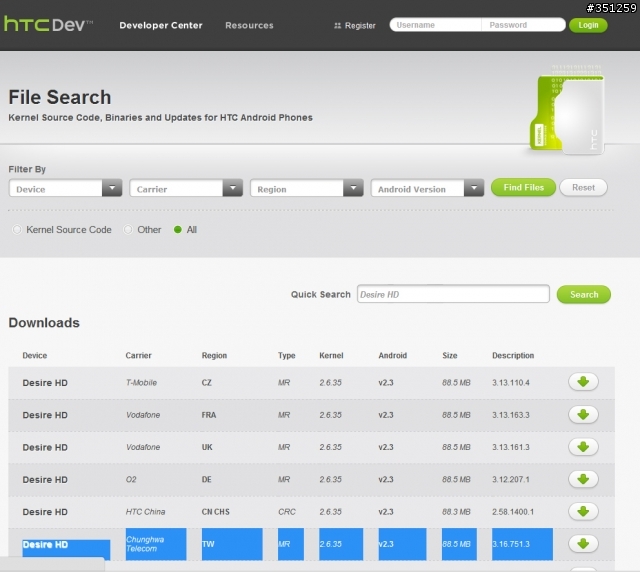Image resolution: width=640 pixels, height=572 pixels.
Task: Click the CRC type cell
Action: [x=287, y=512]
